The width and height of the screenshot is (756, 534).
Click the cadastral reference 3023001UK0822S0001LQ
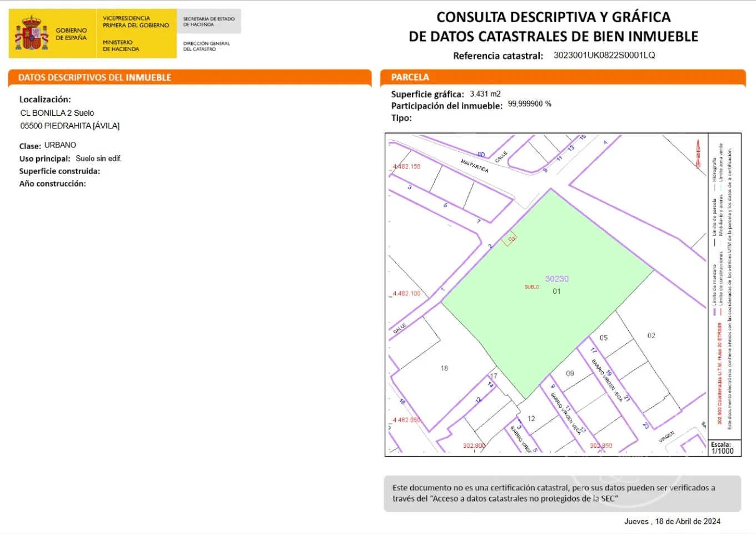click(x=604, y=55)
